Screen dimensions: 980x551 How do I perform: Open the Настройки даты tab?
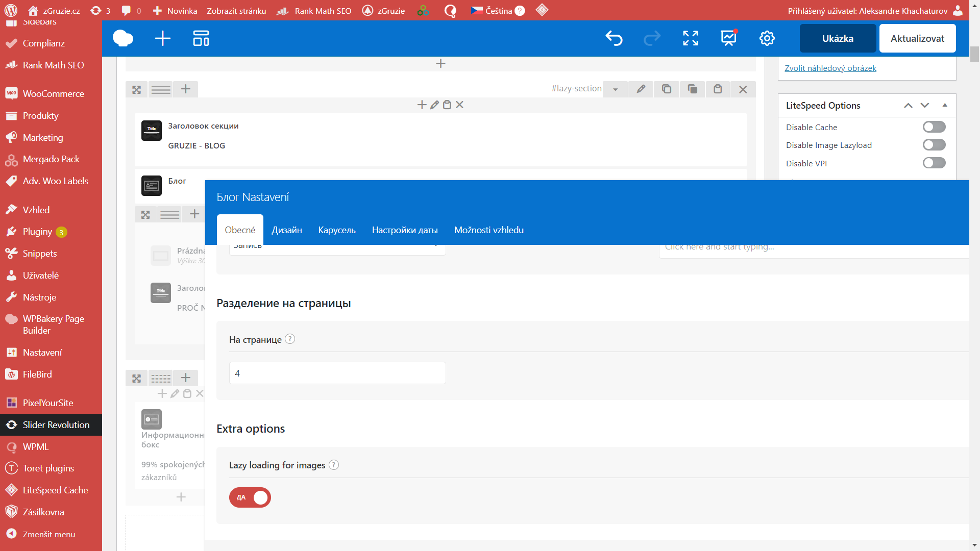[405, 230]
